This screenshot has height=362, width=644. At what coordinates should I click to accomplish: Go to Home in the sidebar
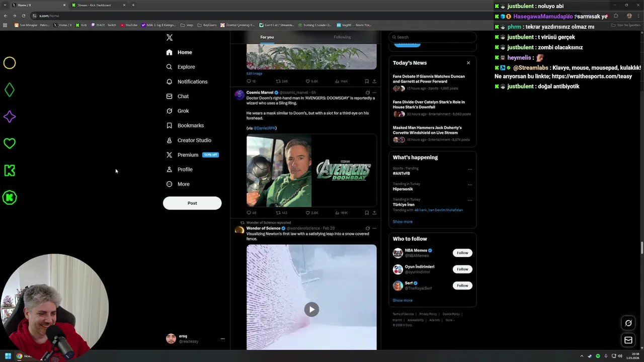[179, 52]
